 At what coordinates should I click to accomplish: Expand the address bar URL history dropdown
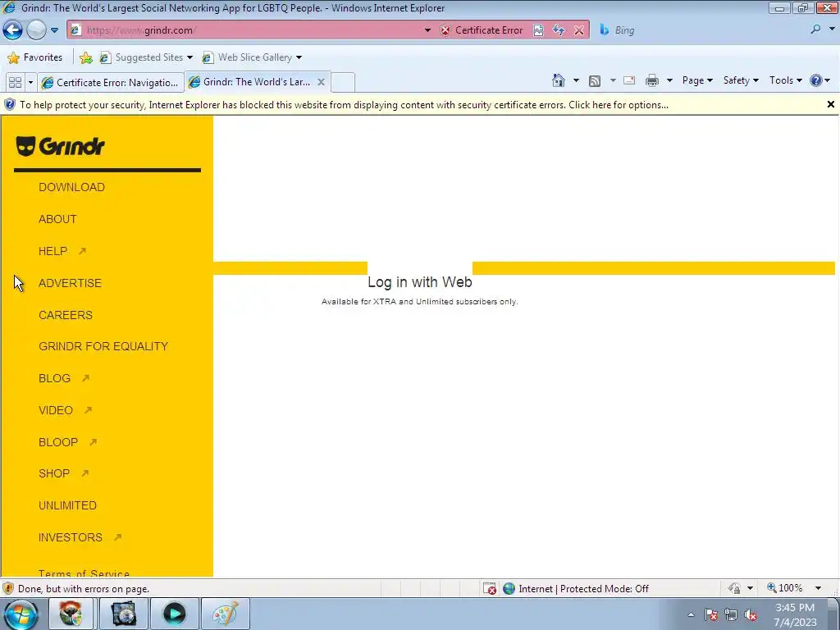coord(427,30)
